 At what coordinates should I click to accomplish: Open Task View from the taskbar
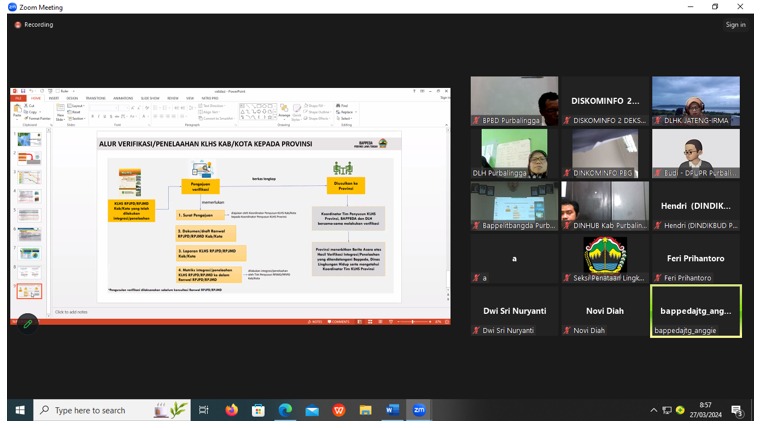[x=204, y=410]
